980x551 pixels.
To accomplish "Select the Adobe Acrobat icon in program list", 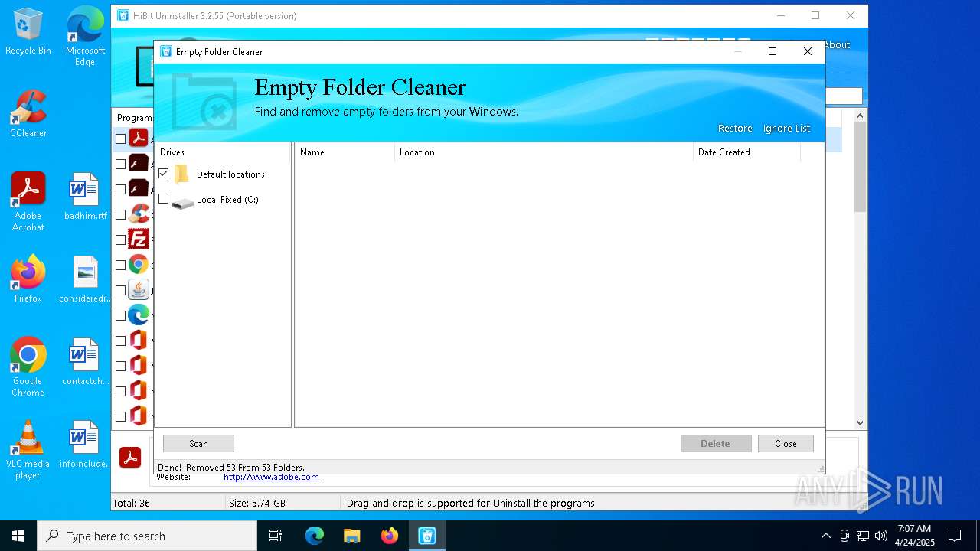I will click(x=139, y=138).
